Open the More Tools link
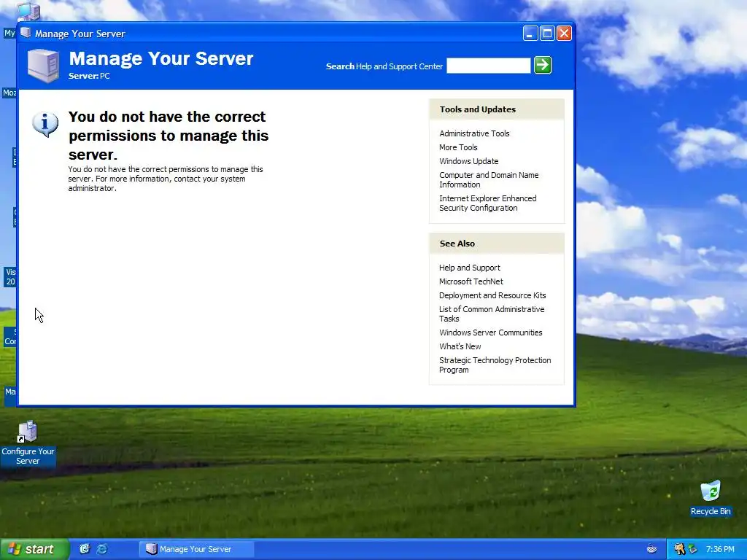 458,147
